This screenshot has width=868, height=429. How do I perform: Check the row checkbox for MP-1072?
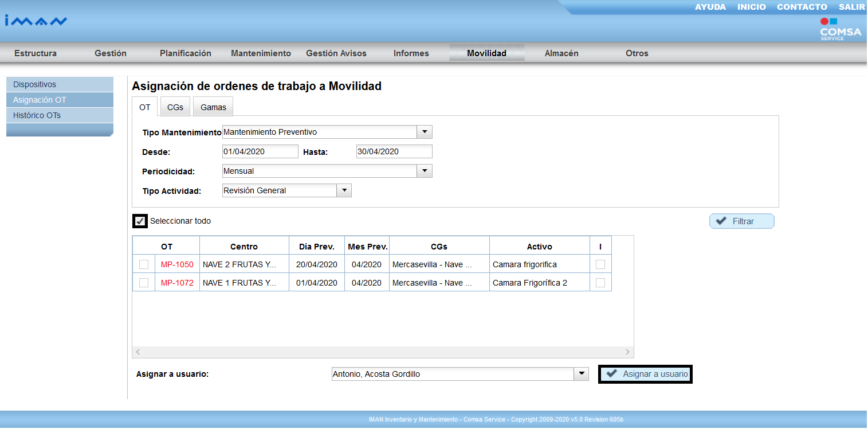point(144,283)
